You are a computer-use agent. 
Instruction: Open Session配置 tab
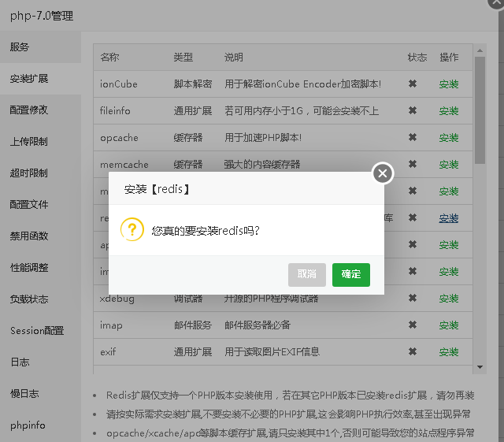point(37,331)
